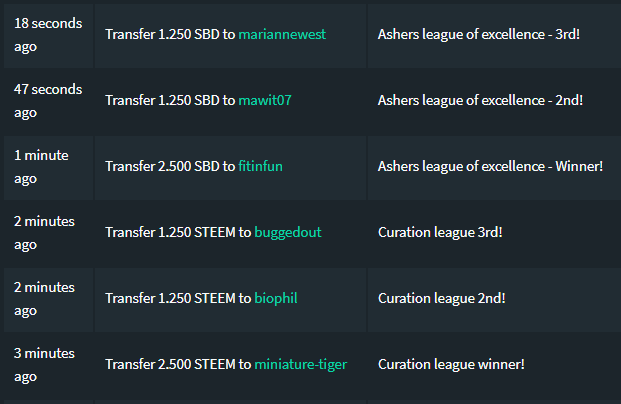
Task: Click the "18 seconds ago" timestamp
Action: click(x=48, y=34)
